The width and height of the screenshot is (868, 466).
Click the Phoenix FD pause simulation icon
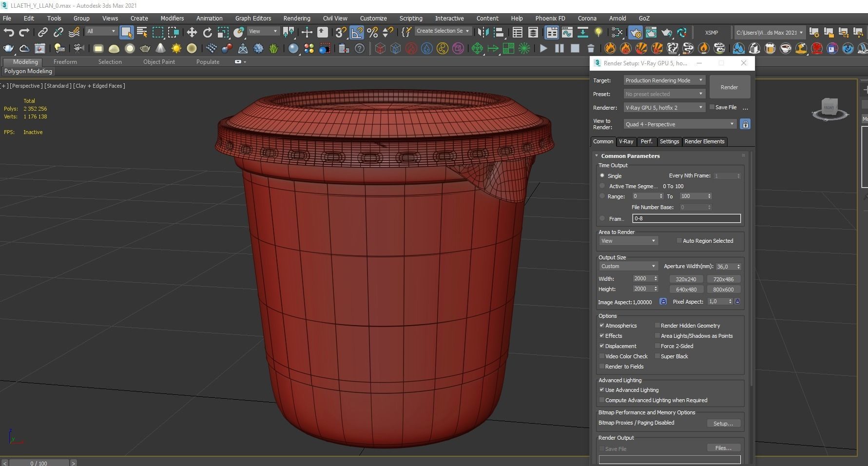point(559,48)
